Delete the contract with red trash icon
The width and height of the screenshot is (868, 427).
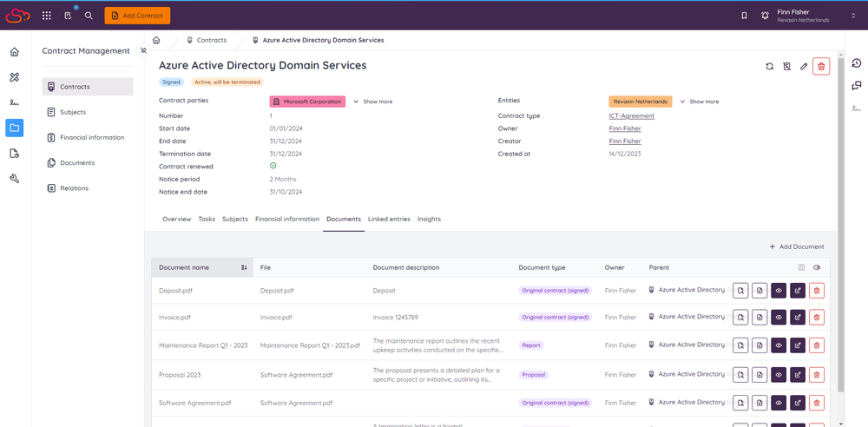point(821,67)
